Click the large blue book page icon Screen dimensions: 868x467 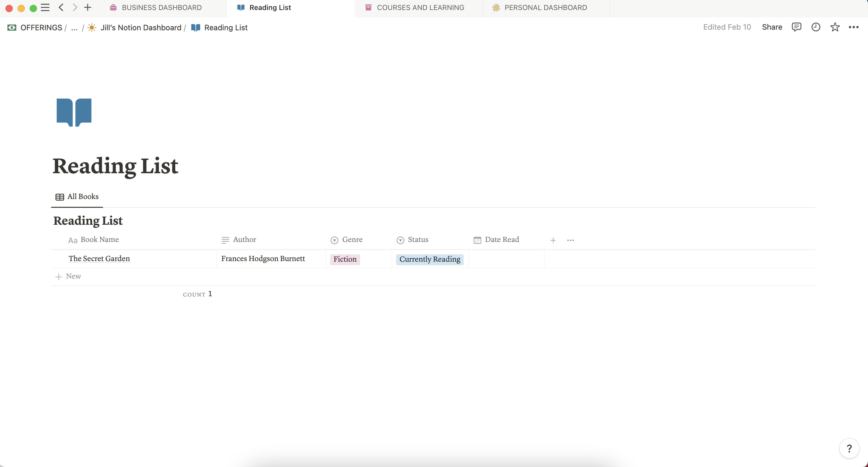tap(74, 112)
